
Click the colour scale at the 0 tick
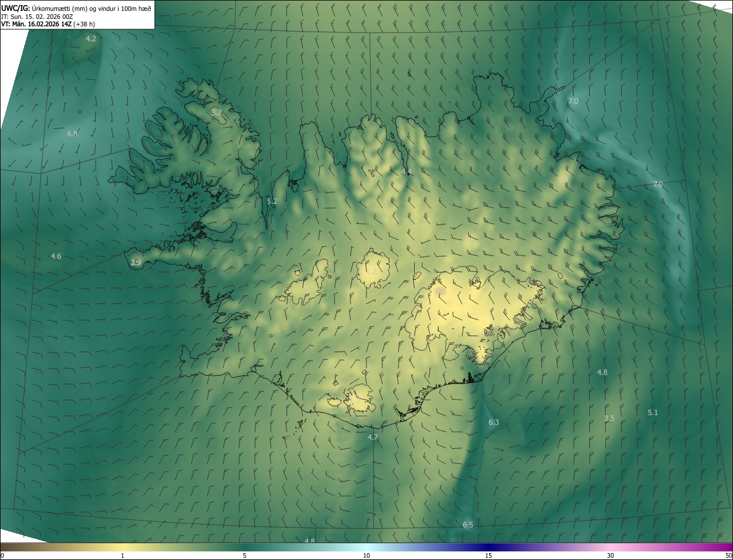tap(2, 555)
